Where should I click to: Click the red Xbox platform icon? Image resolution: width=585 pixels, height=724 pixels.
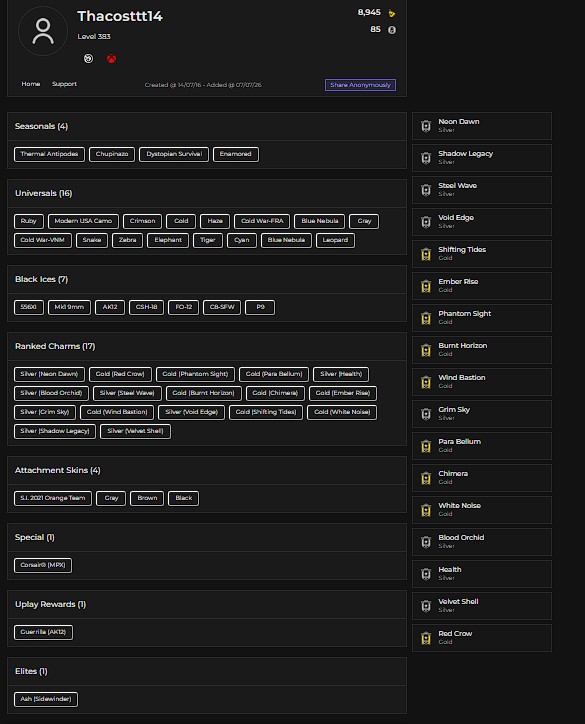pos(111,59)
